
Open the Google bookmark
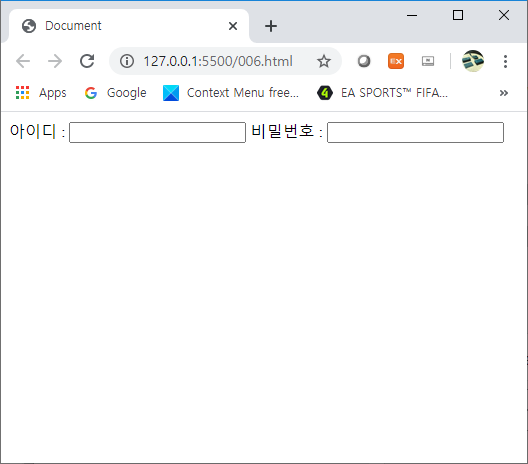(116, 93)
